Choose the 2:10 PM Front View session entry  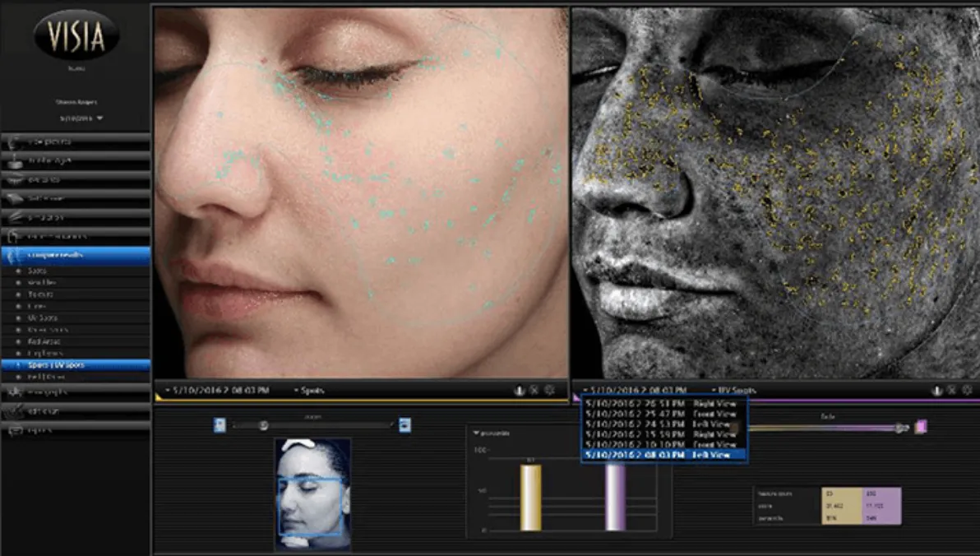tap(663, 443)
